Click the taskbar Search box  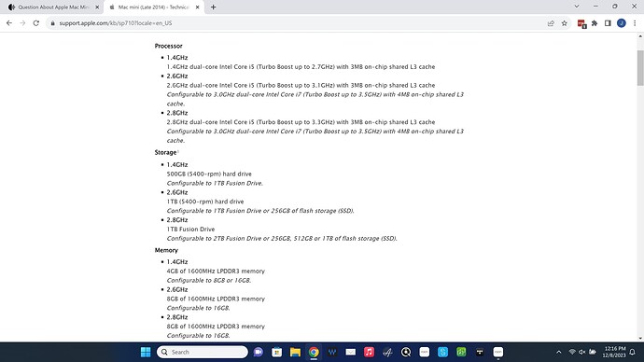point(203,352)
